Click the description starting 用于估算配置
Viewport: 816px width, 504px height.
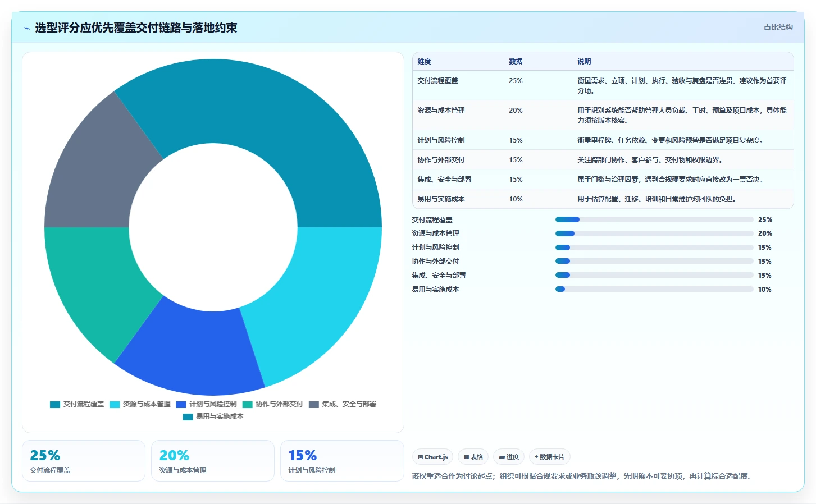tap(657, 199)
